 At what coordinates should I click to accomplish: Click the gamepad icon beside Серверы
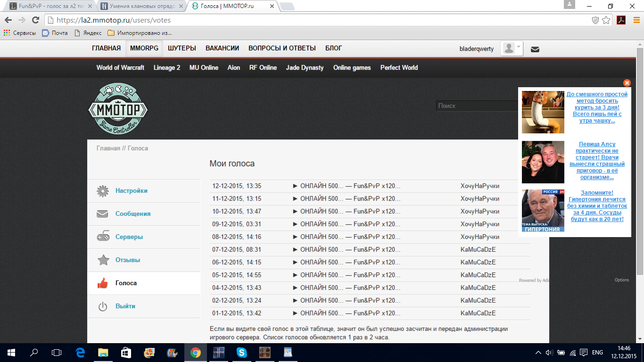(x=102, y=237)
